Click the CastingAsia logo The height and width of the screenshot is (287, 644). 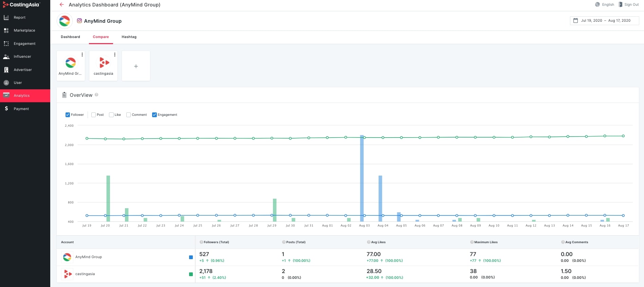click(x=21, y=5)
